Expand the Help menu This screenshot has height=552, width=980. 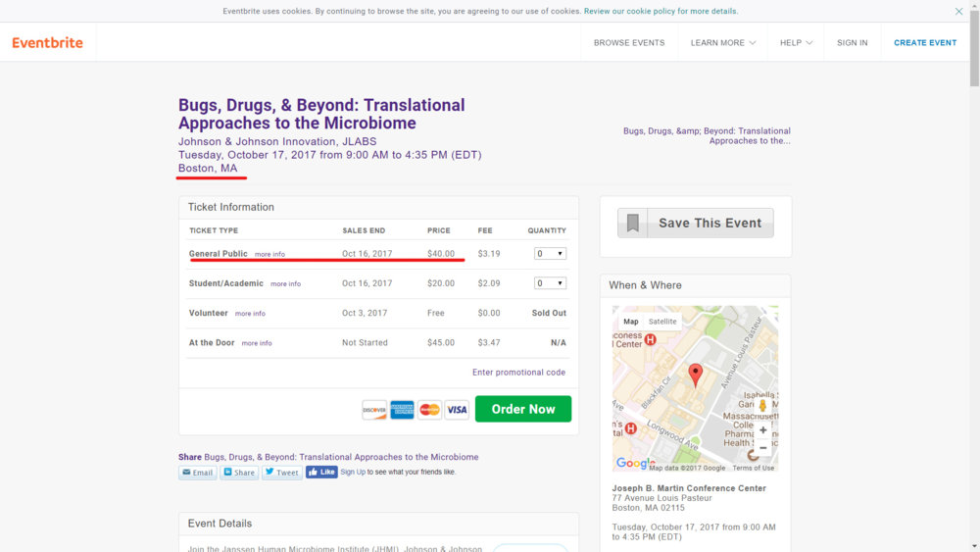tap(796, 43)
